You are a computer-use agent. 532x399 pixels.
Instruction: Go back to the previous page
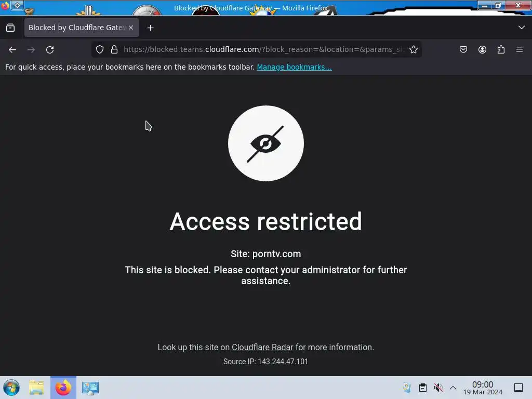click(12, 50)
